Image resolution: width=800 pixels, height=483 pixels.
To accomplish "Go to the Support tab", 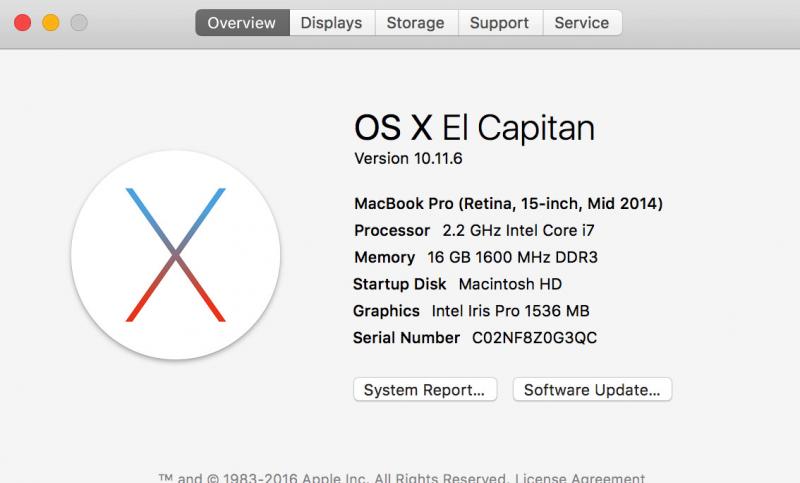I will [x=499, y=23].
